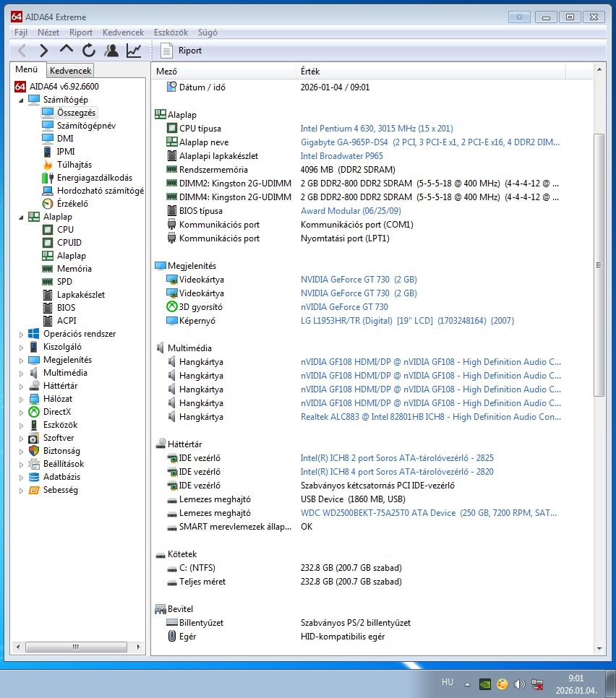Switch to the Menü tab
616x698 pixels.
click(x=27, y=69)
